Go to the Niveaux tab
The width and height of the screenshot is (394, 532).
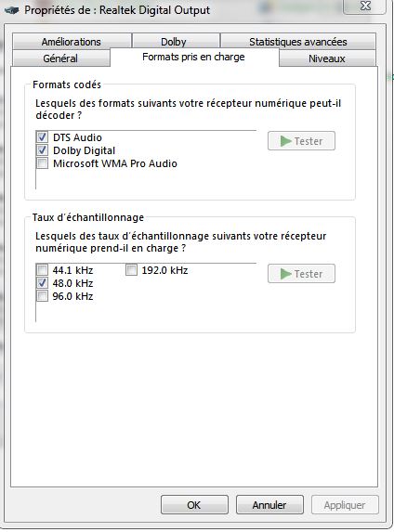(327, 58)
